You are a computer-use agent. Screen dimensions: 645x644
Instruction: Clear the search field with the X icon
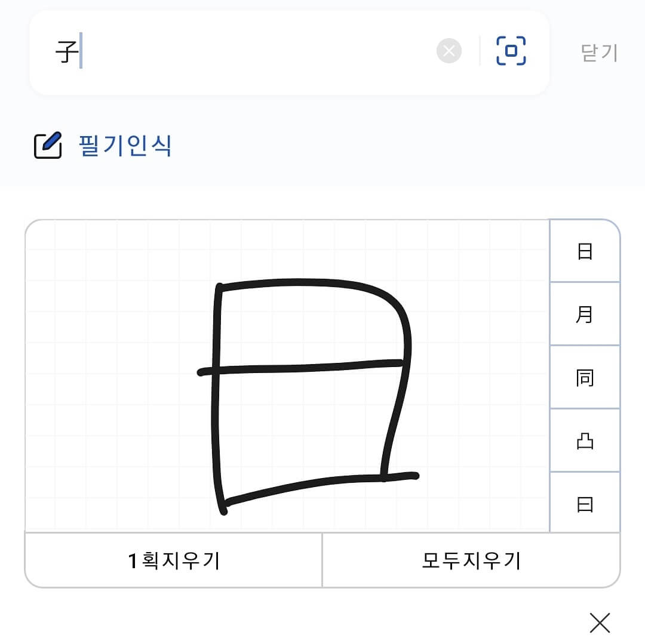[449, 52]
